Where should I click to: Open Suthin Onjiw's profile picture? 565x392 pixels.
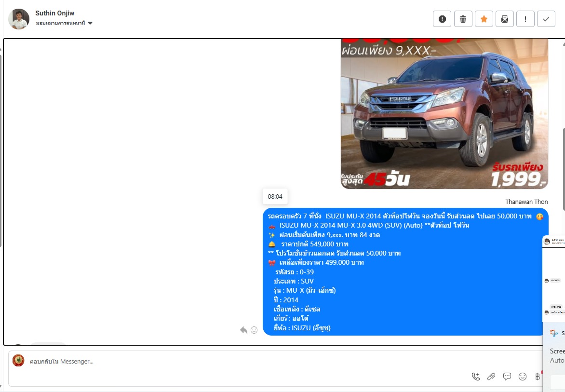(19, 19)
